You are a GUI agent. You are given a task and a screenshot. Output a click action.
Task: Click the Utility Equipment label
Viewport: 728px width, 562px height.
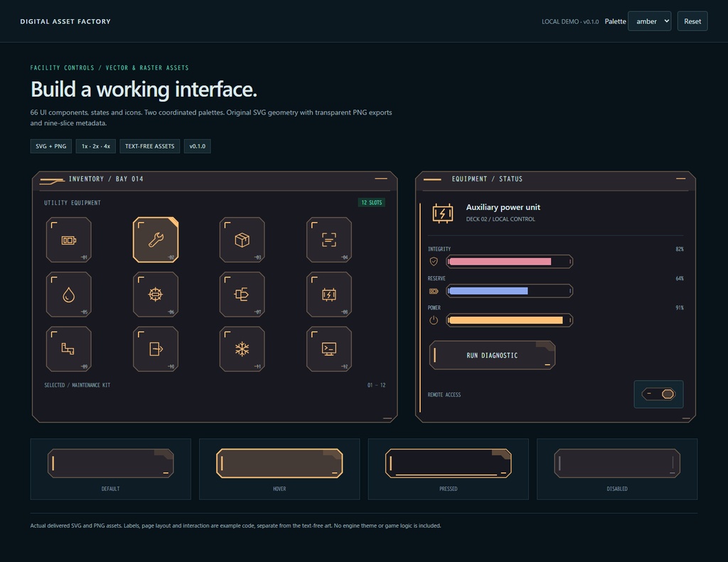pos(73,203)
